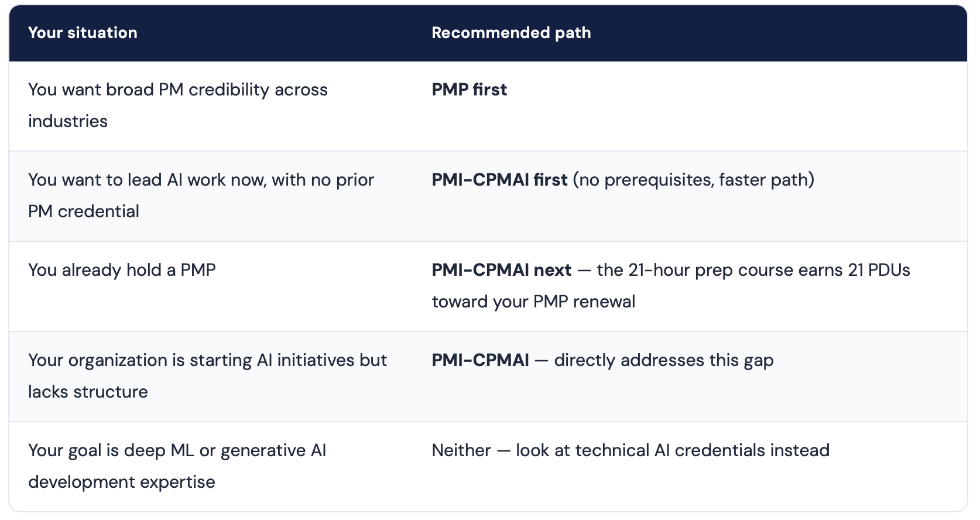Click the "Your situation" column header
Screen dimensions: 980x520
coord(83,33)
